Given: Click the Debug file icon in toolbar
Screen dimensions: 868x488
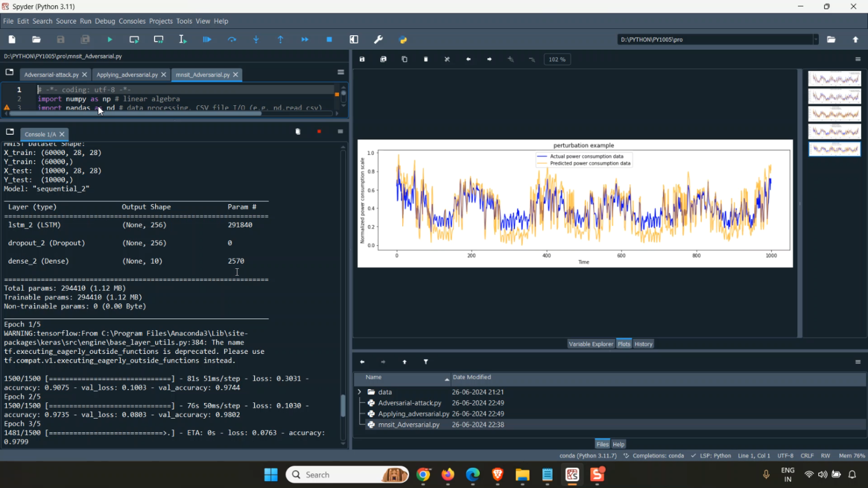Looking at the screenshot, I should pyautogui.click(x=207, y=40).
